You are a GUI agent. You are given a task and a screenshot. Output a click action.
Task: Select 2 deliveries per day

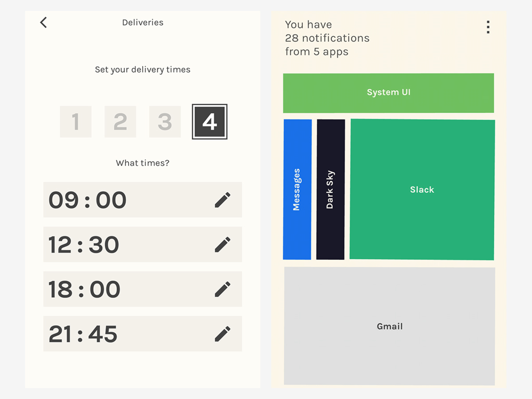[120, 122]
